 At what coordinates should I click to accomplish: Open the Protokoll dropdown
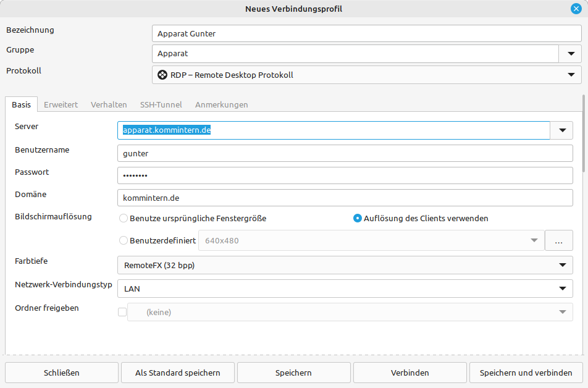point(367,75)
